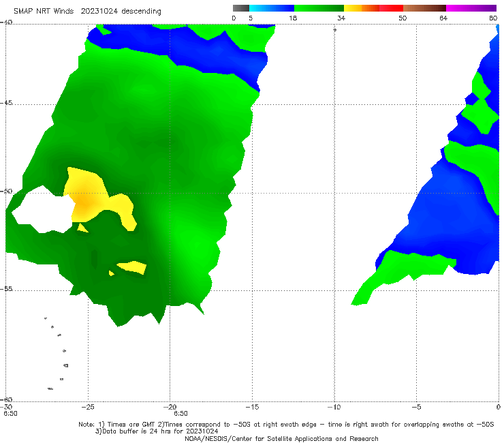Click the 'Note: 1) Times are GMT' text line

pyautogui.click(x=286, y=425)
